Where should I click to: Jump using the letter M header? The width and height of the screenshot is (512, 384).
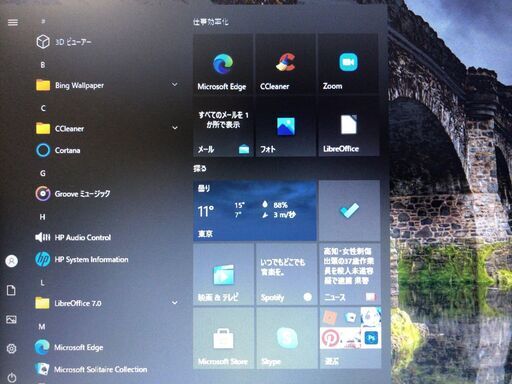(42, 327)
